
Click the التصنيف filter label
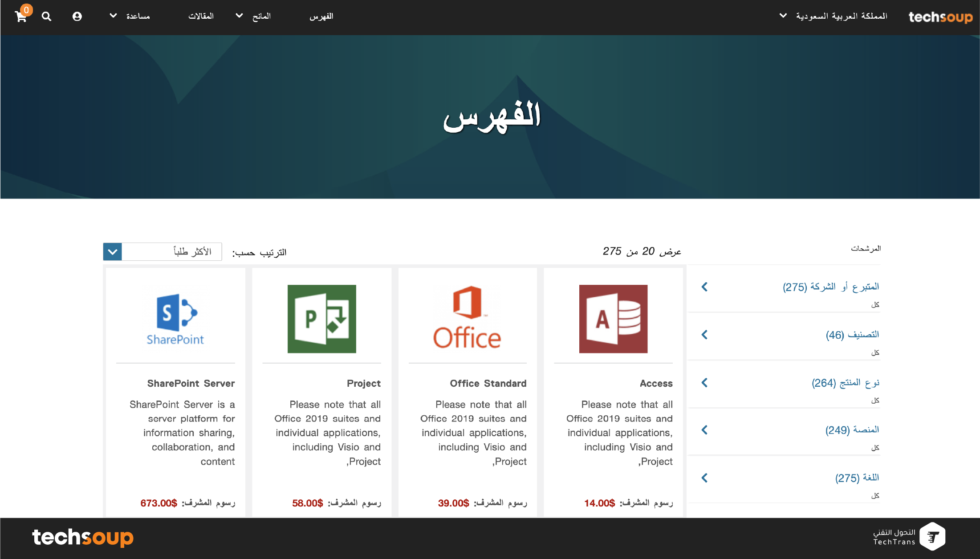tap(852, 335)
